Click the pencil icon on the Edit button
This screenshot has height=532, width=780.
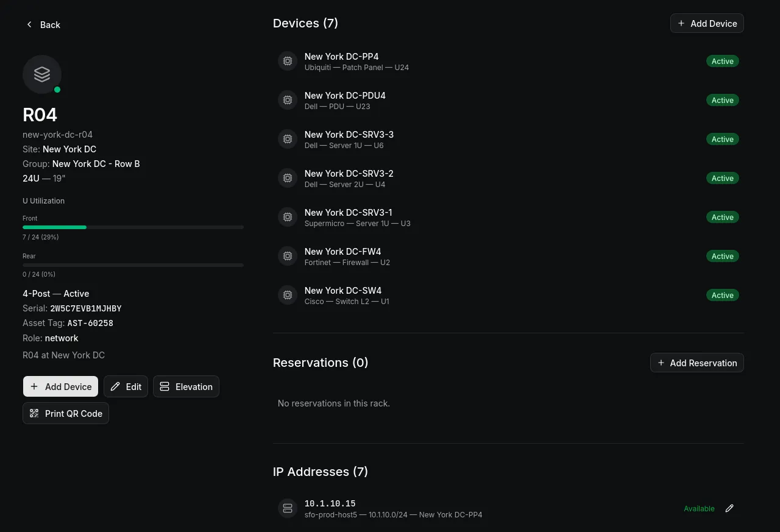(x=115, y=386)
